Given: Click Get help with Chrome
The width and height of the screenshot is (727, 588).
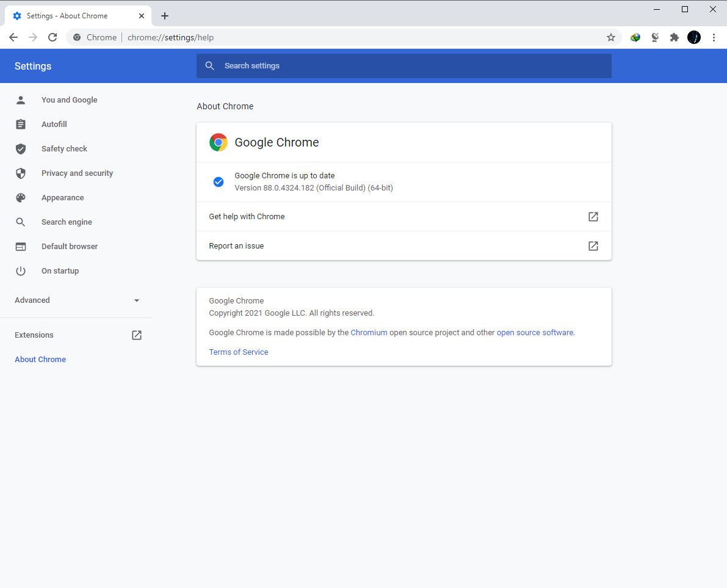Looking at the screenshot, I should (404, 217).
